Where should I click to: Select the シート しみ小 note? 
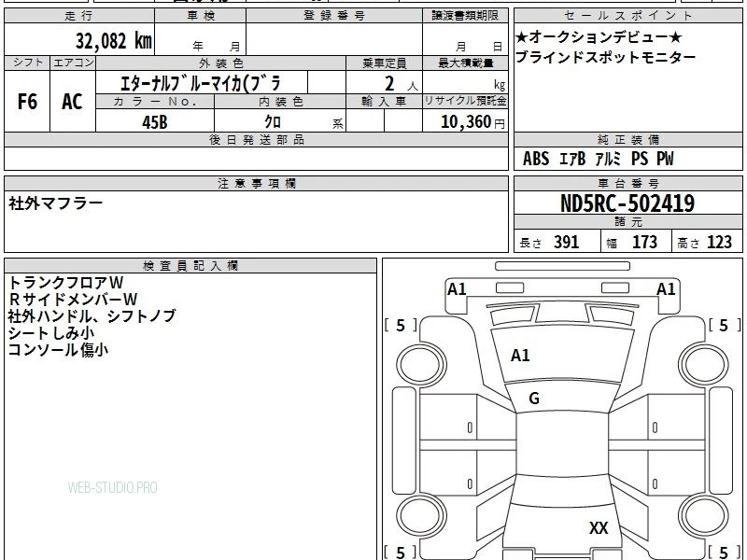tap(51, 333)
